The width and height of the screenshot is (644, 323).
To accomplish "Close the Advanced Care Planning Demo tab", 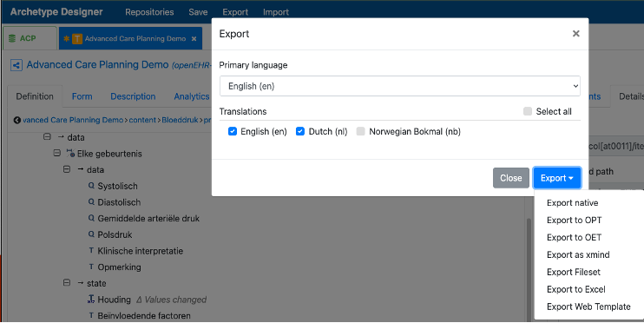I will [194, 38].
